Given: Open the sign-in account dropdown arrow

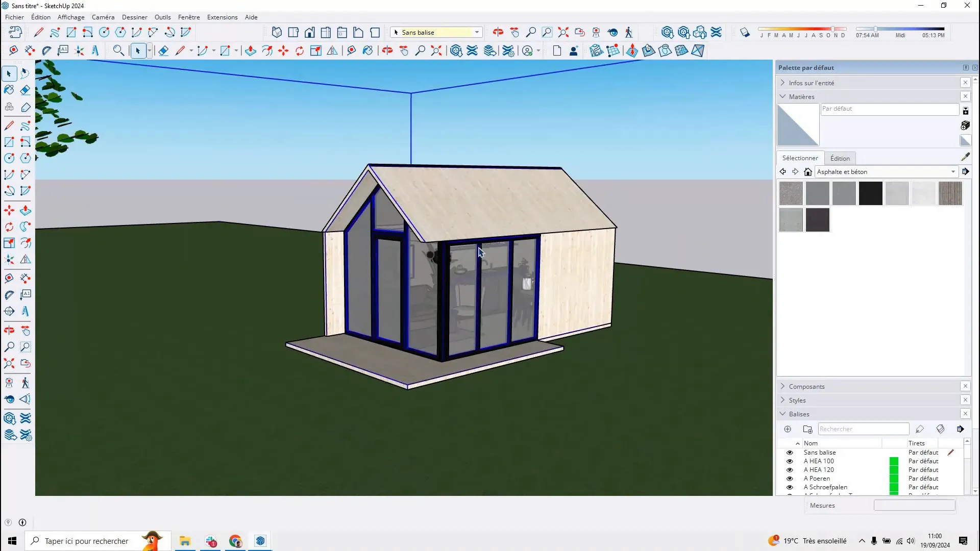Looking at the screenshot, I should (x=538, y=51).
